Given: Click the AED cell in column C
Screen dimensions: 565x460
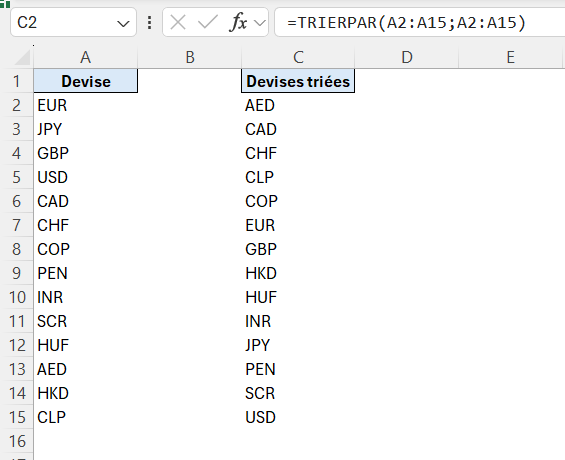Looking at the screenshot, I should tap(298, 105).
